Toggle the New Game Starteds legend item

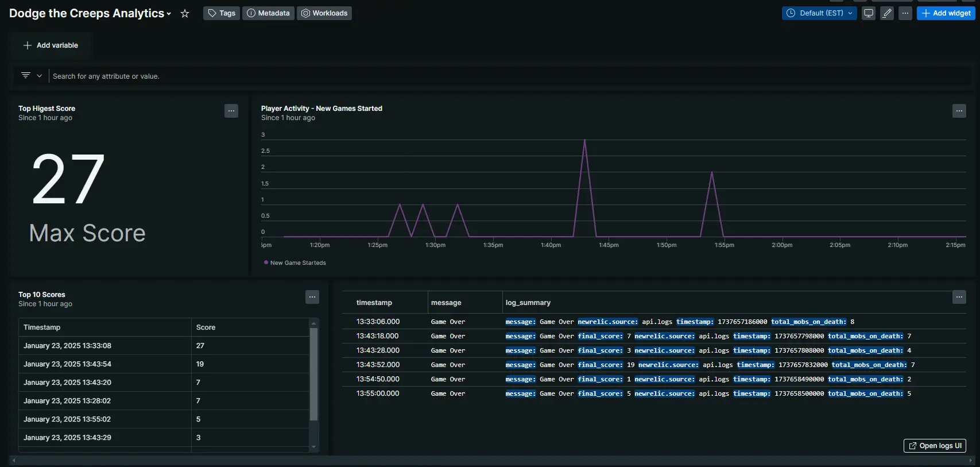coord(295,263)
